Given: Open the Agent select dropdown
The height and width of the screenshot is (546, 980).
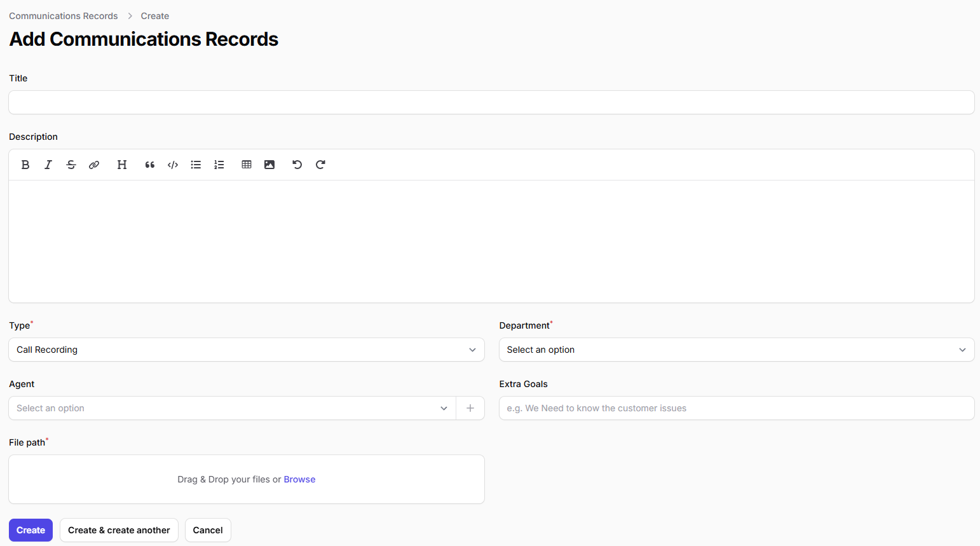Looking at the screenshot, I should (x=232, y=408).
